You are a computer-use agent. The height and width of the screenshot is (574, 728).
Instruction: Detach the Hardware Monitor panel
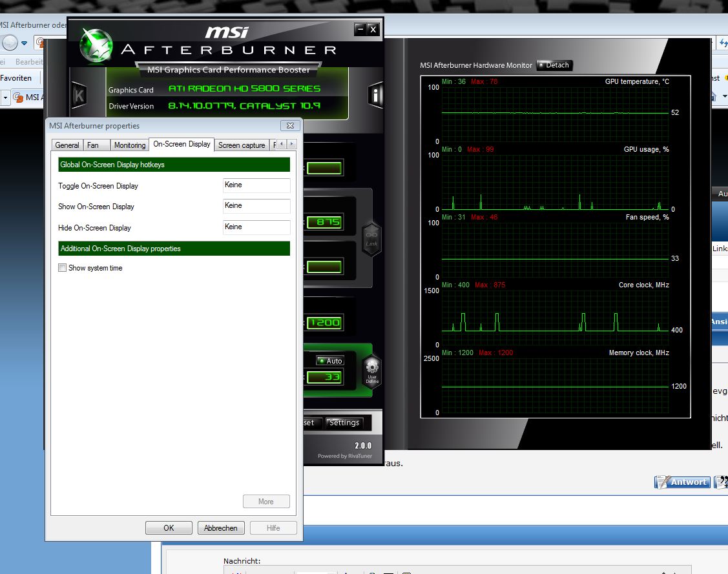[554, 65]
